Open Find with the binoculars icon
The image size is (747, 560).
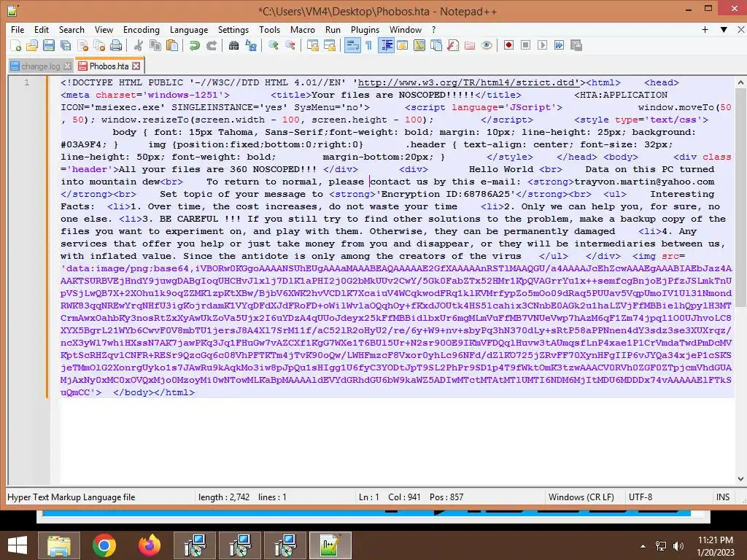click(233, 45)
